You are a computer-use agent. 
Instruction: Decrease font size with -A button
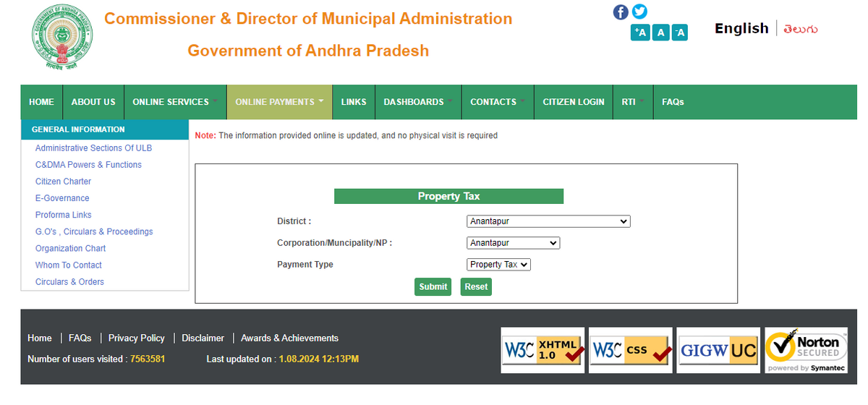[x=679, y=32]
